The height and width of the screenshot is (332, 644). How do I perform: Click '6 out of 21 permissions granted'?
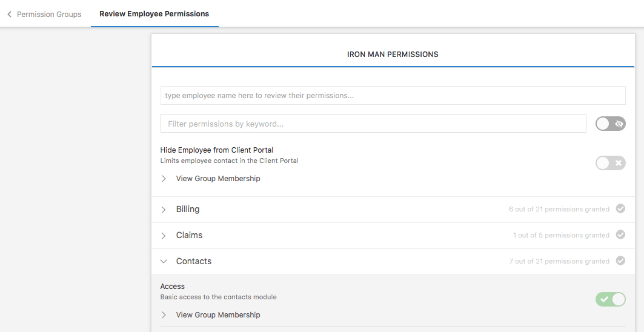pyautogui.click(x=559, y=209)
